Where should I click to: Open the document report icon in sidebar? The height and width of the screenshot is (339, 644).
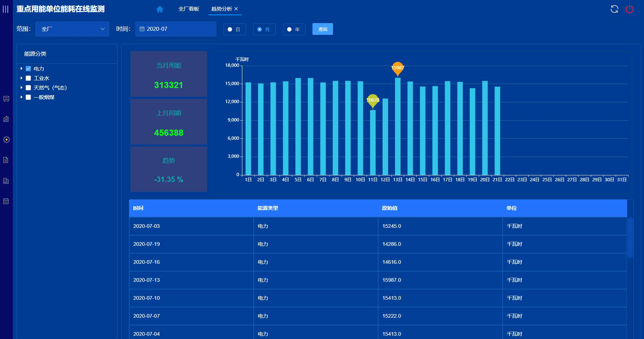[6, 160]
